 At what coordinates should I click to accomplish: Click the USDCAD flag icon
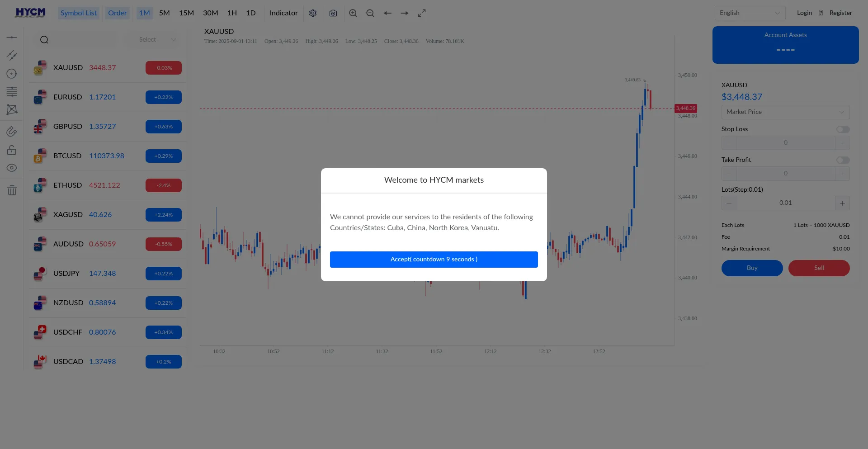[40, 362]
